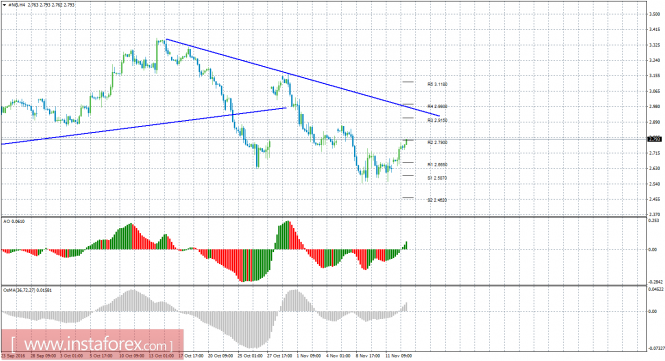The height and width of the screenshot is (361, 665).
Task: Click the current price tag on price axis
Action: point(654,139)
